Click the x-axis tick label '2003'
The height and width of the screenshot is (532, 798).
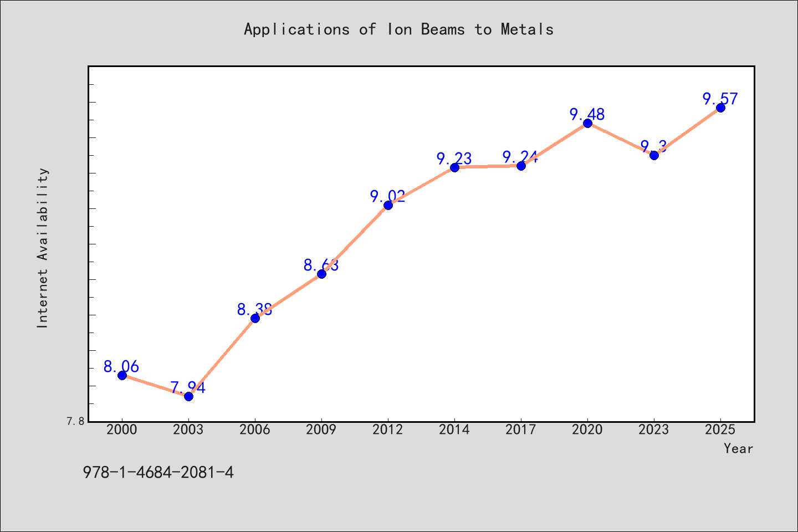(x=188, y=429)
